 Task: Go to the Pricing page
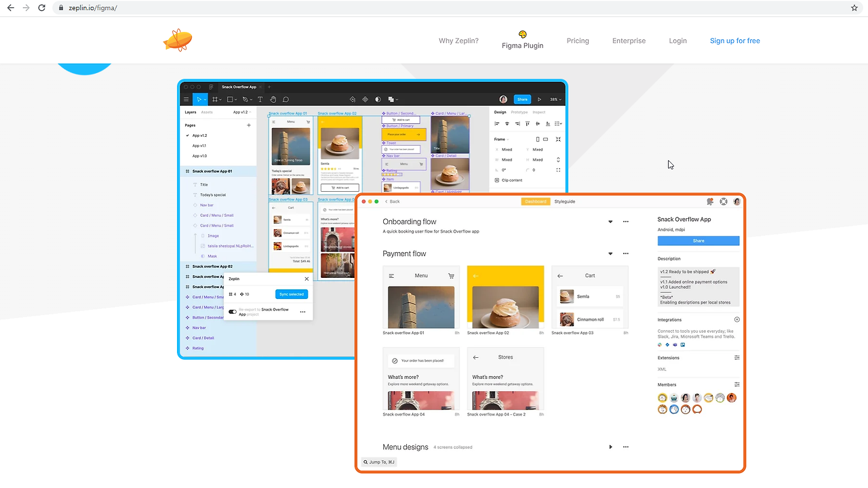(578, 41)
